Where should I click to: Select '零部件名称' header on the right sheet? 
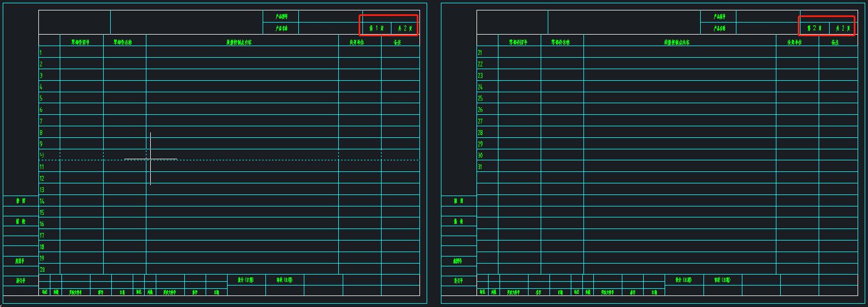(x=561, y=42)
